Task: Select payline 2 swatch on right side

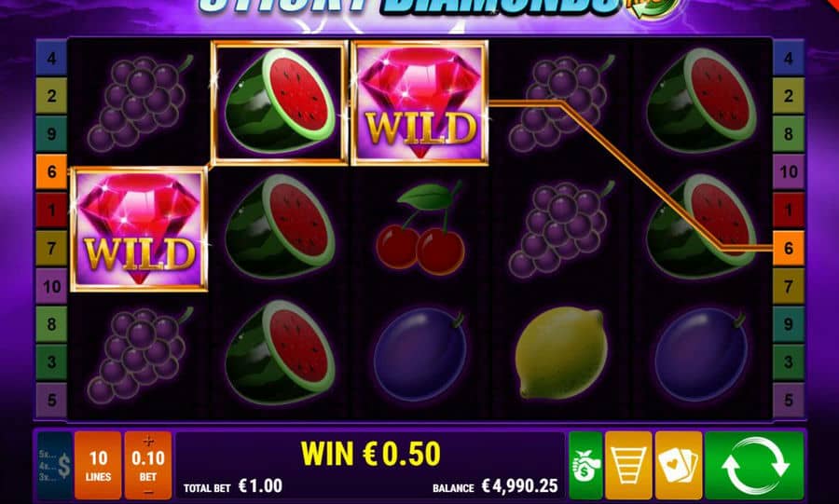Action: [x=788, y=96]
